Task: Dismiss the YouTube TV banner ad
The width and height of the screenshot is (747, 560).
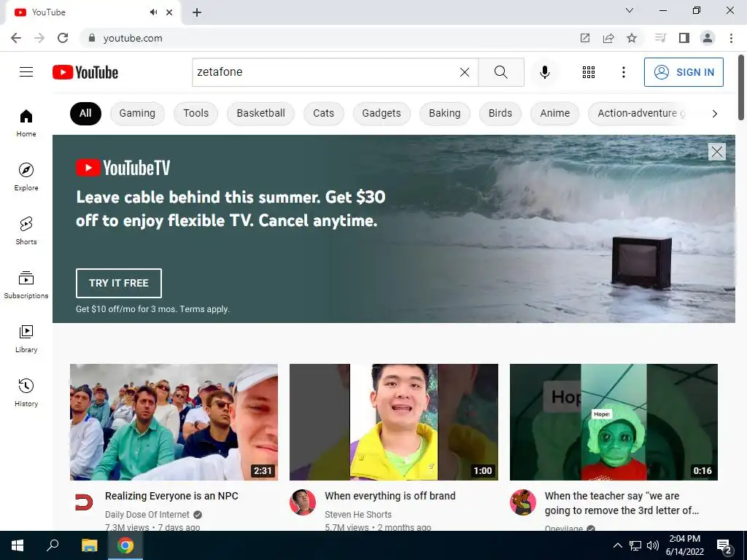Action: coord(716,152)
